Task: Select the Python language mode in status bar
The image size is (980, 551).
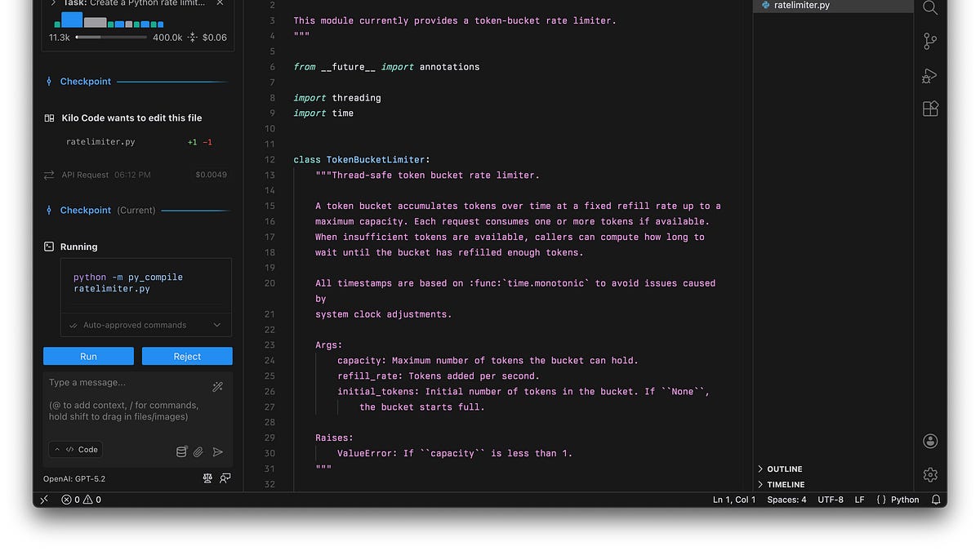Action: coord(904,499)
